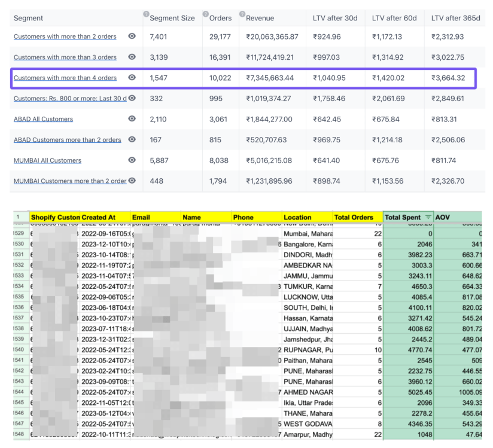Select AOV cell 47.64

pos(458,434)
